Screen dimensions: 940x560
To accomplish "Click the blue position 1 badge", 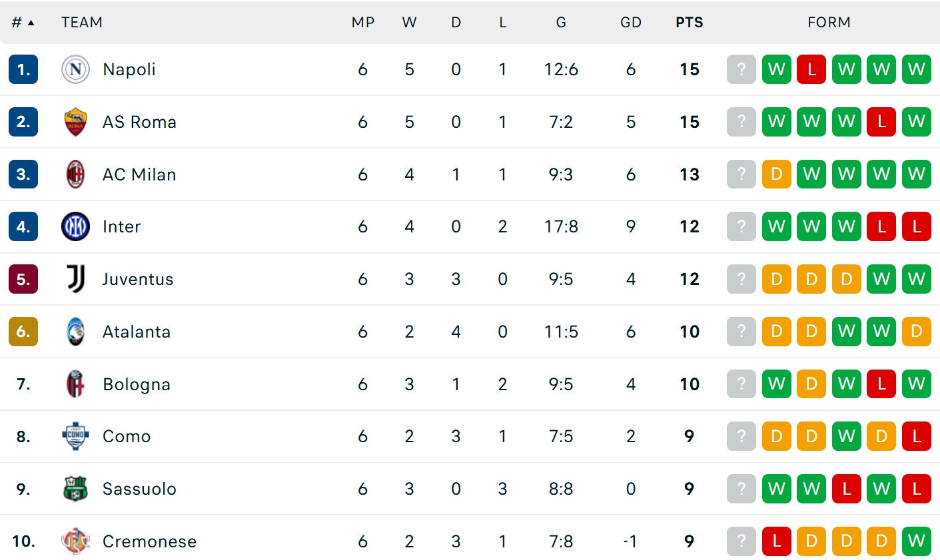I will (23, 69).
